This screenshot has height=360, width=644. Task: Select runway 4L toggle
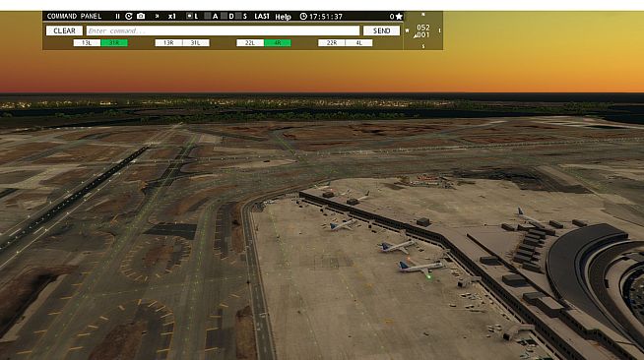(x=359, y=42)
